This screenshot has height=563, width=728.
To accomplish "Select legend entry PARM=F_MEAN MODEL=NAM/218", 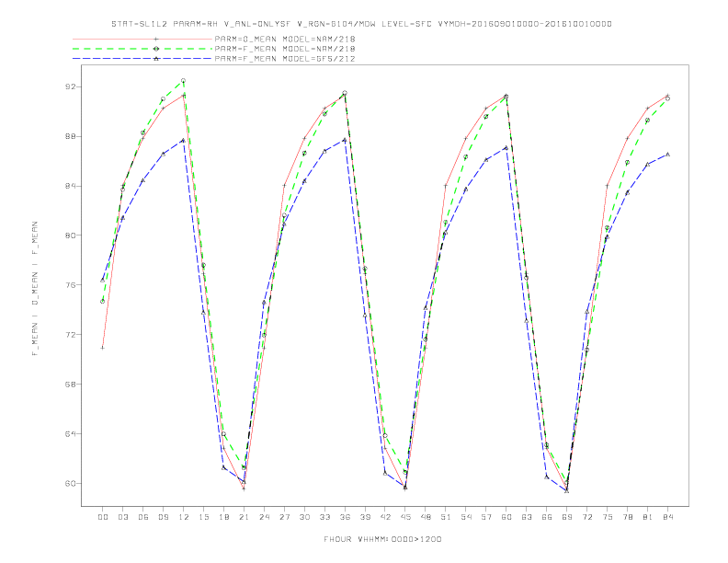I will [x=285, y=49].
